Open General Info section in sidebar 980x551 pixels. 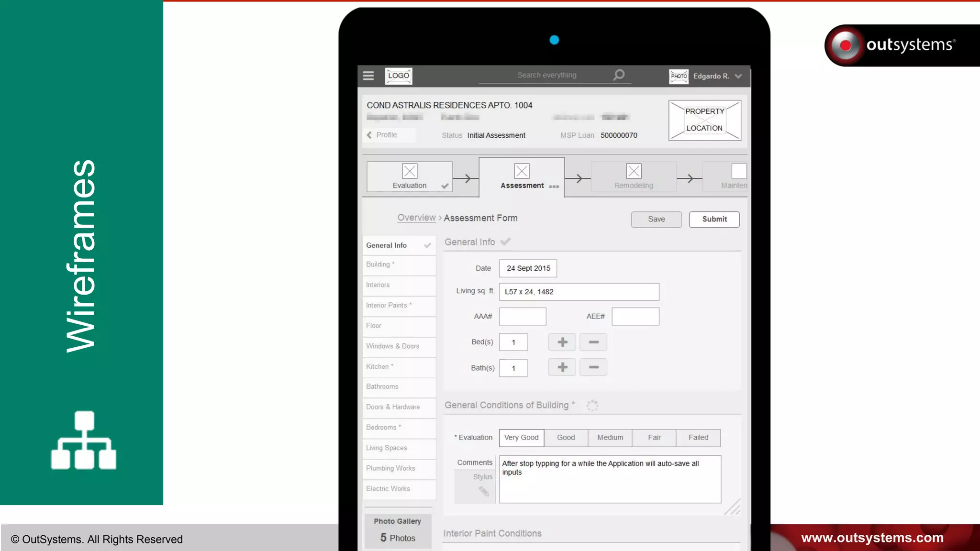point(399,245)
